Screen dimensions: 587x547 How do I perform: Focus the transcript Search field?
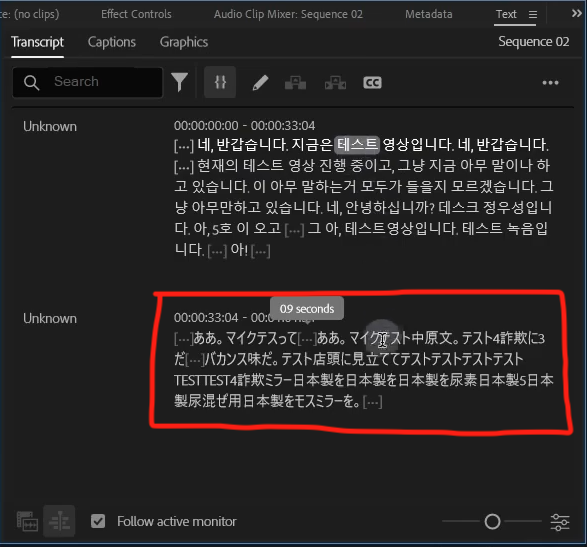[88, 82]
